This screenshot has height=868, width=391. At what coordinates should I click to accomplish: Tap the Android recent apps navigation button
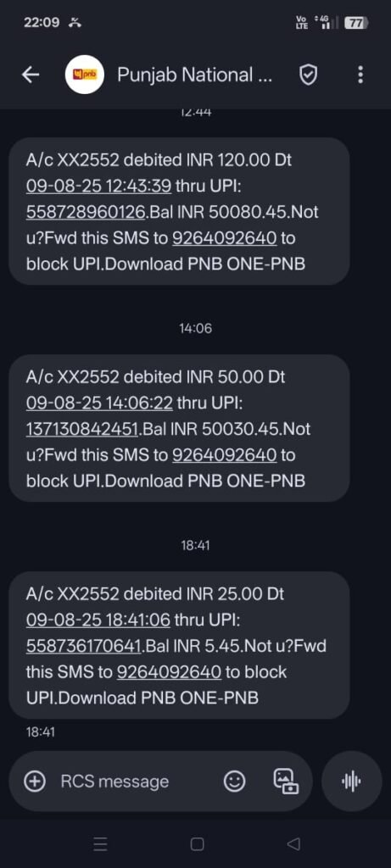pos(100,844)
